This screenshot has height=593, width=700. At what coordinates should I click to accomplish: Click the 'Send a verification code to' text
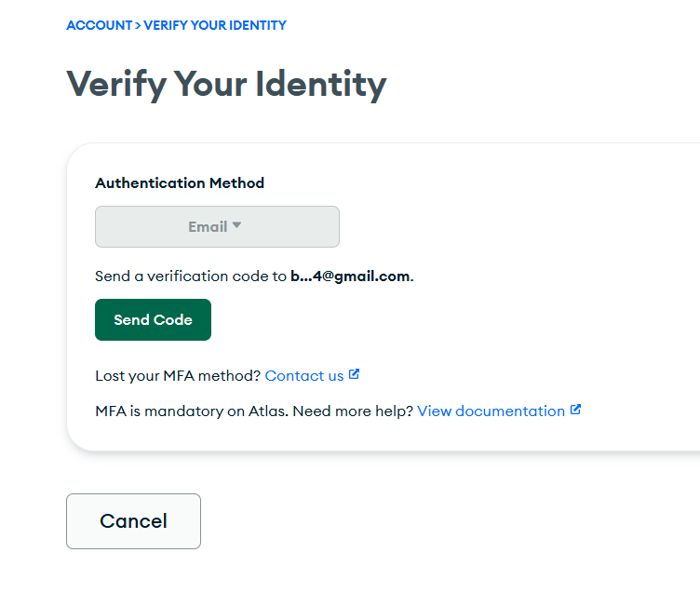191,276
